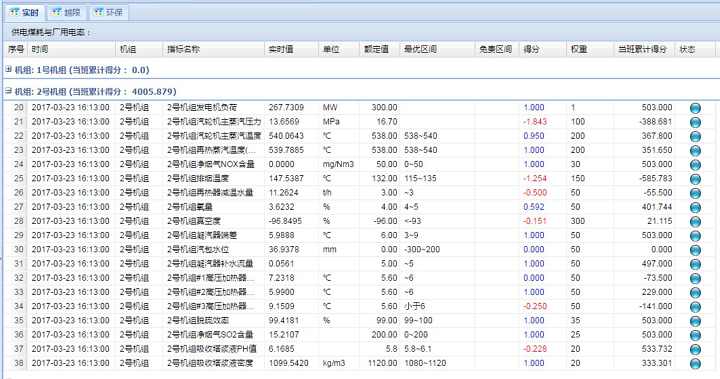
Task: Click the 2号机组净烟气NOX含量 indicator name
Action: point(210,164)
